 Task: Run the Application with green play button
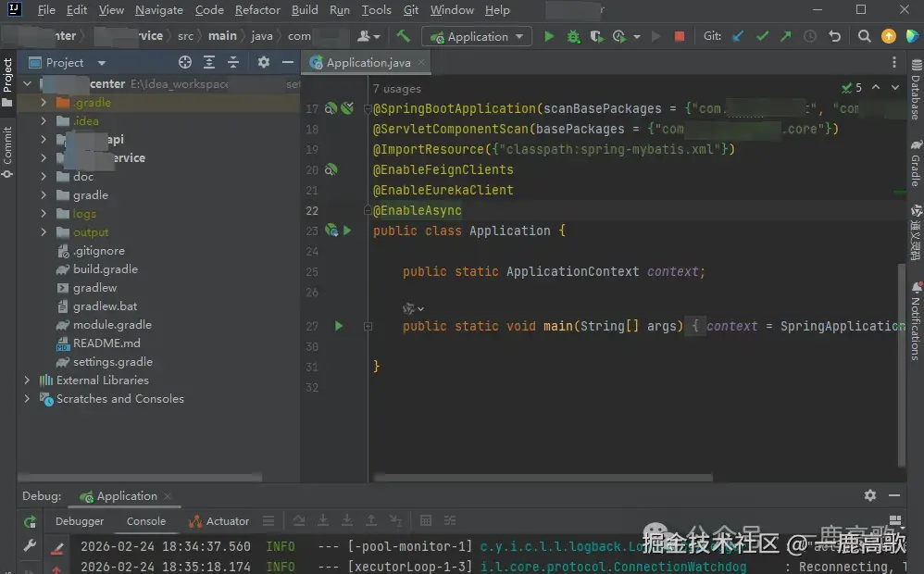point(549,36)
